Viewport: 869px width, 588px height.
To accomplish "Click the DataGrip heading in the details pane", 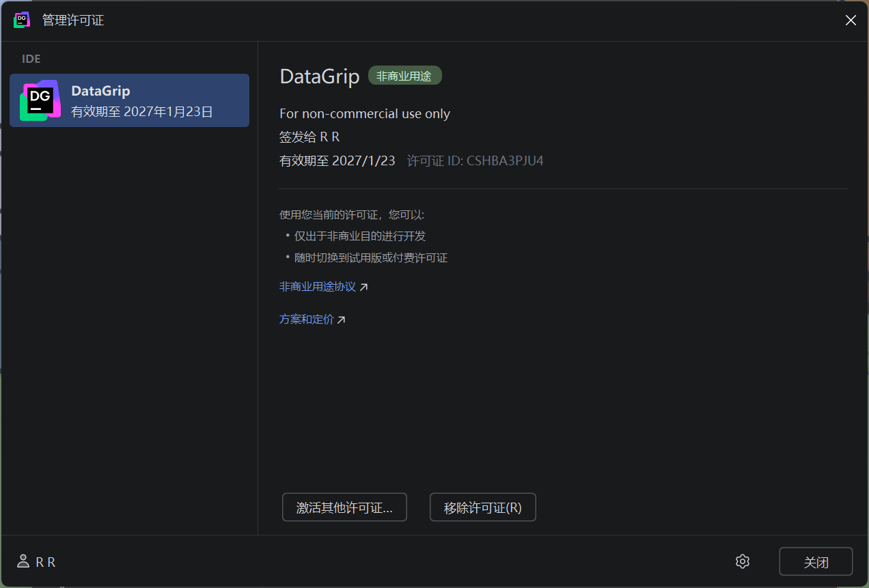I will click(x=320, y=76).
